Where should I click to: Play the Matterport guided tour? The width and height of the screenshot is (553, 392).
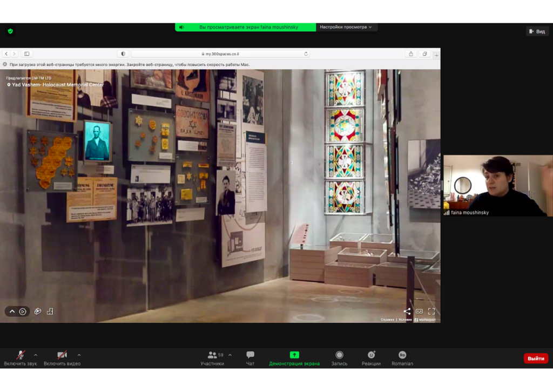[23, 311]
